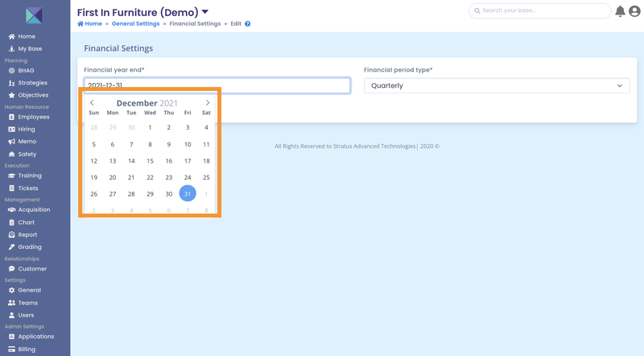Open Safety section in sidebar

point(27,154)
